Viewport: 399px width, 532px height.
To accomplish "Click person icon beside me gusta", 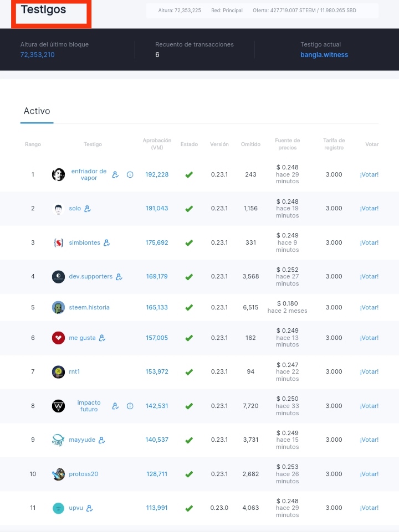I will coord(102,338).
